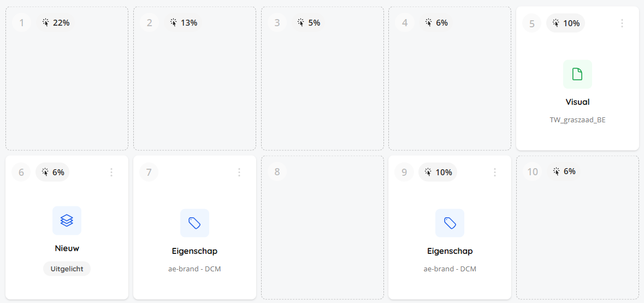Click the tag icon in card 7
Image resolution: width=644 pixels, height=303 pixels.
click(194, 223)
